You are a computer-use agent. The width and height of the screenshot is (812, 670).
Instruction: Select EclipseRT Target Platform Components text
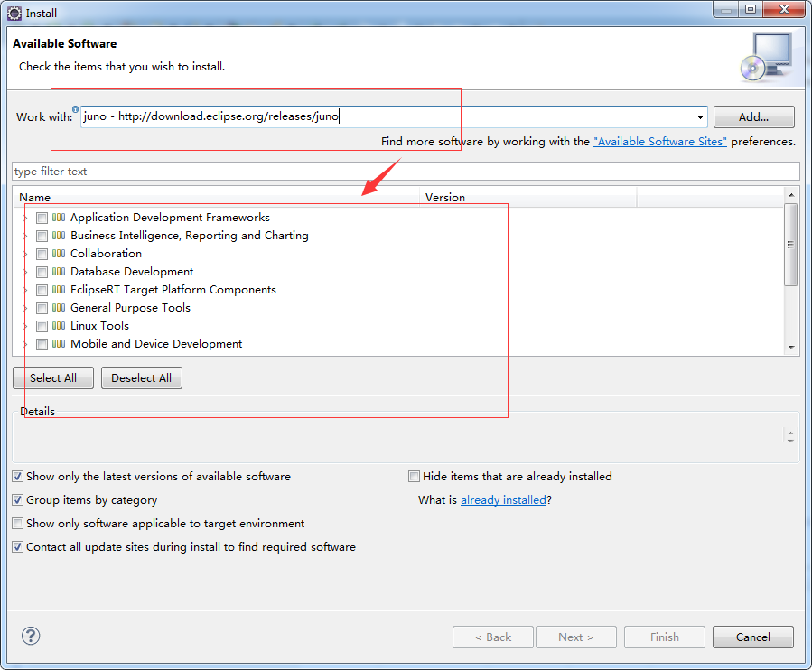point(173,290)
